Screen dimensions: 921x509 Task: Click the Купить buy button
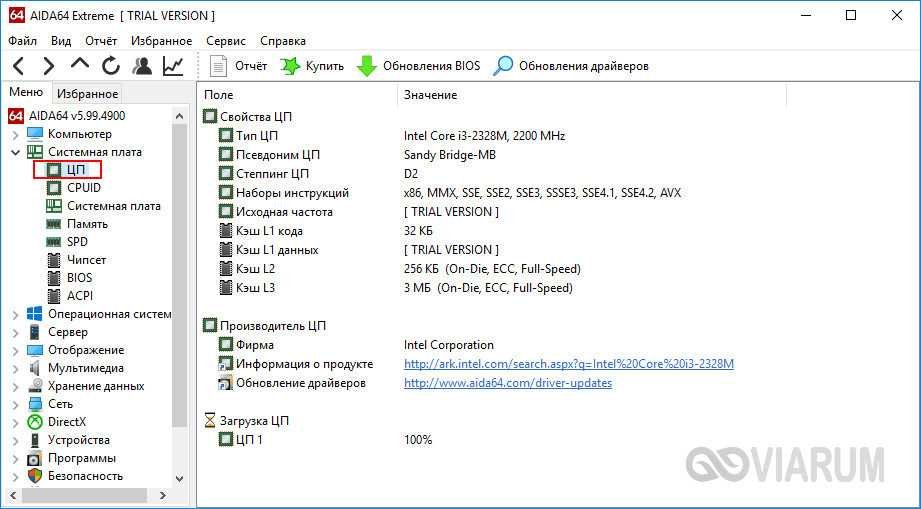pos(312,66)
